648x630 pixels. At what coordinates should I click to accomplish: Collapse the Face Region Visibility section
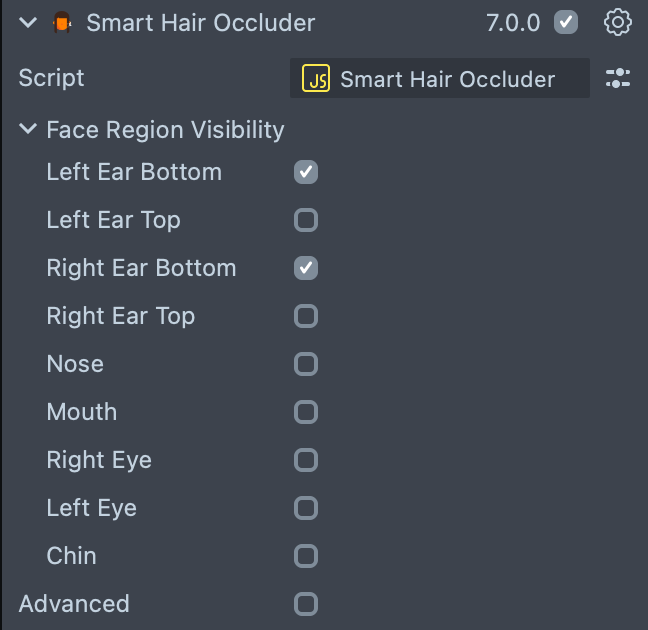(27, 130)
